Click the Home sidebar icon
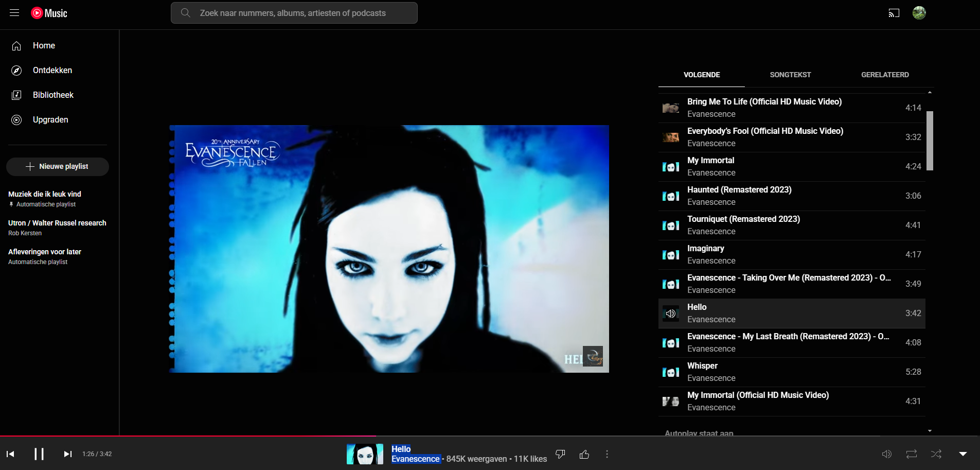 point(16,46)
